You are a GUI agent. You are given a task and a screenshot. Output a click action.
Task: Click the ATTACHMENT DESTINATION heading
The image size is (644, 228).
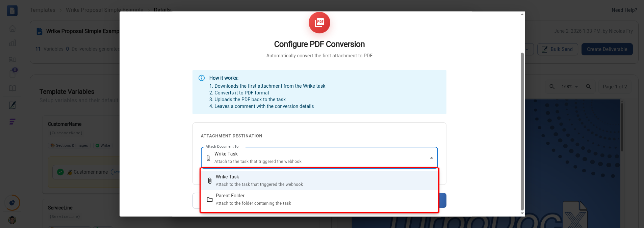tap(231, 136)
